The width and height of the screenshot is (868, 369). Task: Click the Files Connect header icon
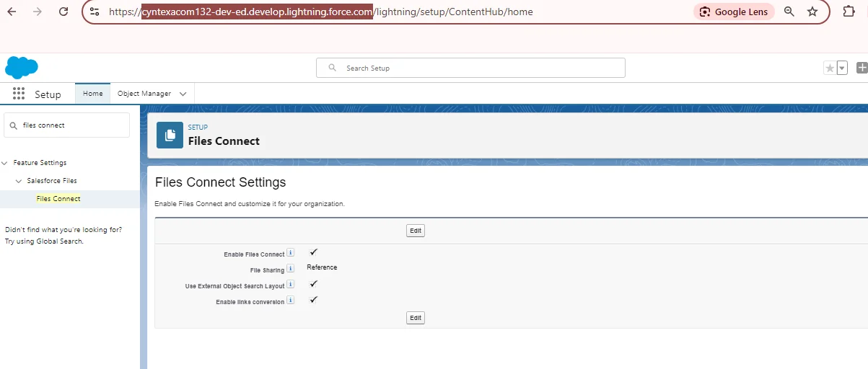(170, 135)
